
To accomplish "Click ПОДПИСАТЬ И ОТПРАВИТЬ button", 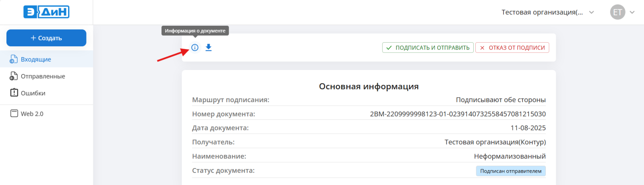I will coord(428,47).
